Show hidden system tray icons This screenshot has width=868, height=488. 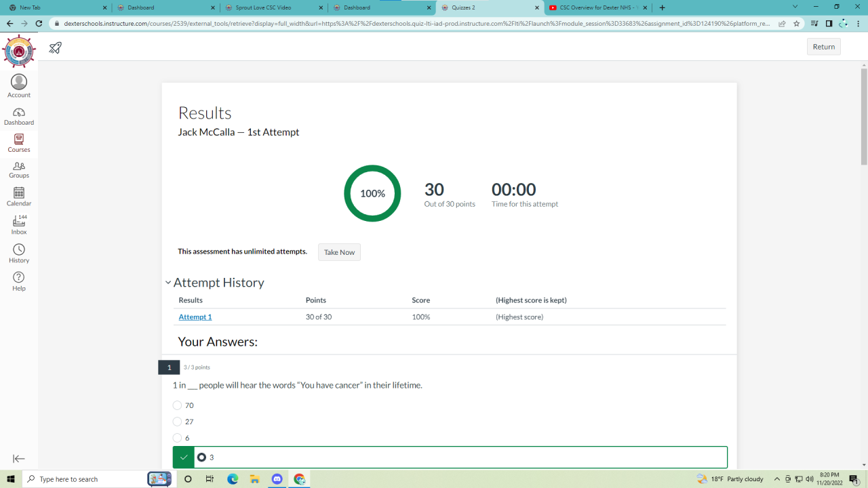(x=777, y=479)
